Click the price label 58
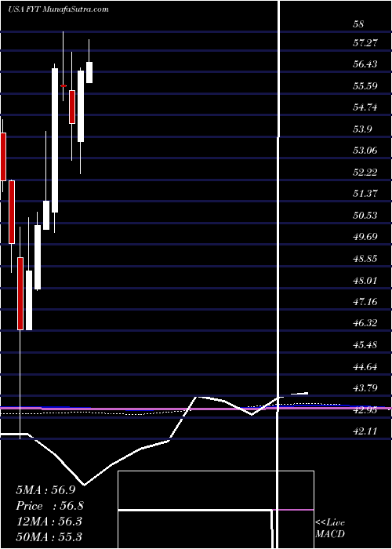 click(359, 24)
